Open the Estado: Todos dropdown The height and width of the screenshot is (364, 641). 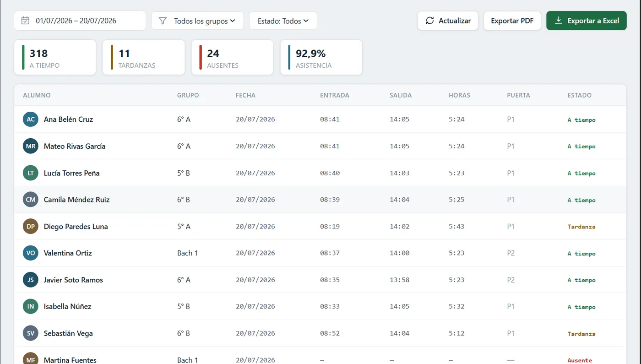(283, 21)
